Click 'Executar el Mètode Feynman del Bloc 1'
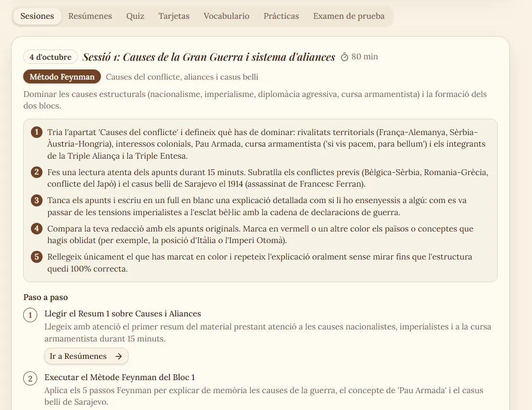Image resolution: width=532 pixels, height=410 pixels. click(119, 377)
